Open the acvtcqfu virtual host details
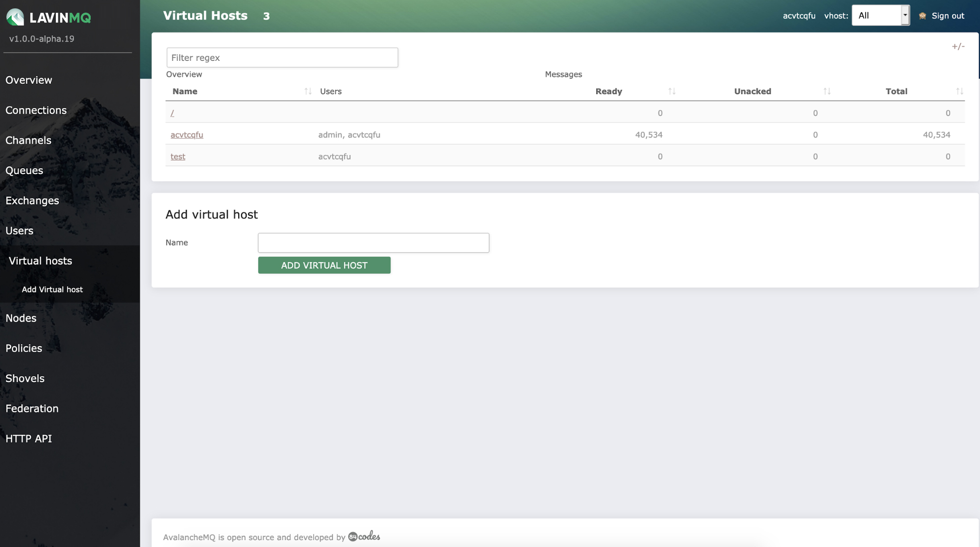Screen dimensions: 980x547 (187, 134)
